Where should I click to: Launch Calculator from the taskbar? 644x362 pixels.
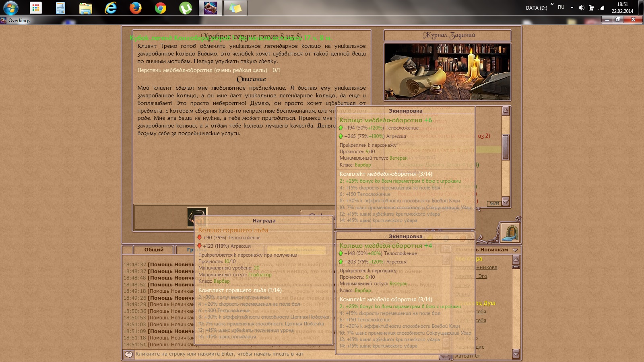[61, 8]
